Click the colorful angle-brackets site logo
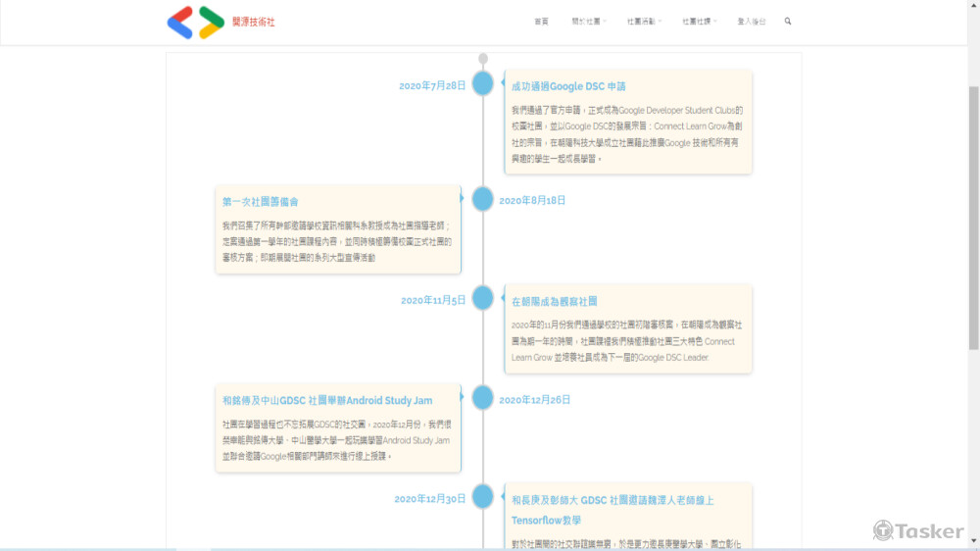 coord(196,23)
